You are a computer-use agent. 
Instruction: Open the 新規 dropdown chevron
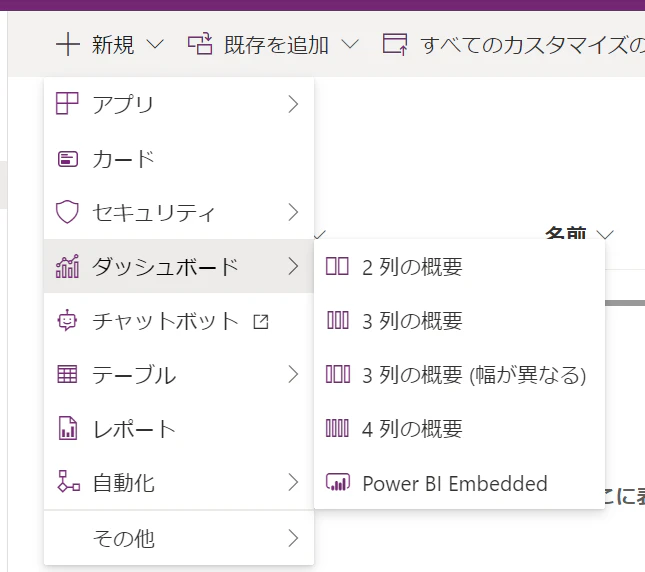click(x=155, y=44)
